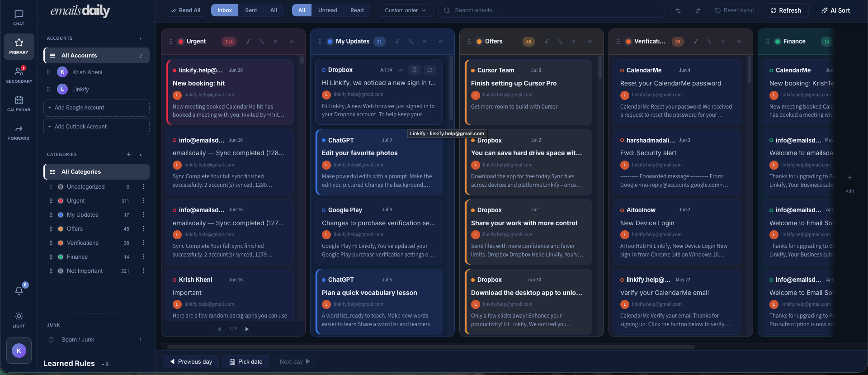This screenshot has height=375, width=868.
Task: Click the redo arrow icon
Action: pyautogui.click(x=698, y=10)
